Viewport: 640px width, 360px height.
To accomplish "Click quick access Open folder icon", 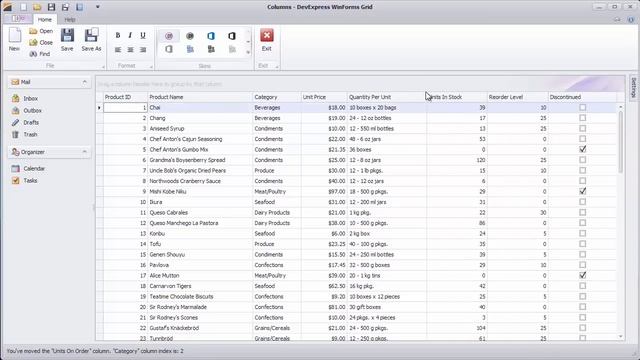I will (37, 7).
